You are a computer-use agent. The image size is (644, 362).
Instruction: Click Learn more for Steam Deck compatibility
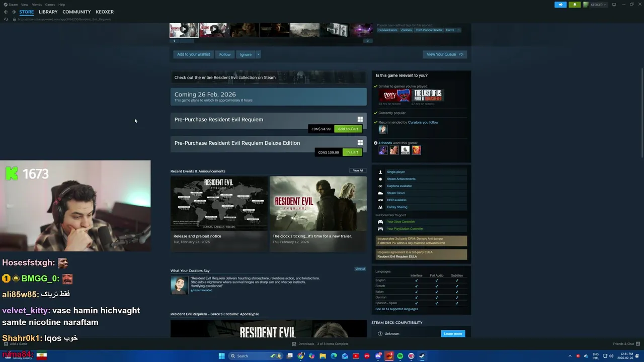453,333
